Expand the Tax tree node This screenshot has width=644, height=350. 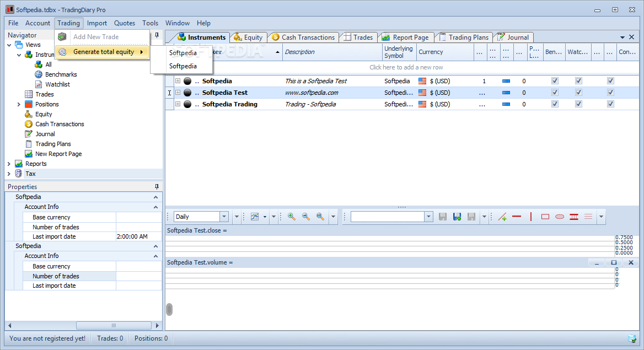point(9,174)
